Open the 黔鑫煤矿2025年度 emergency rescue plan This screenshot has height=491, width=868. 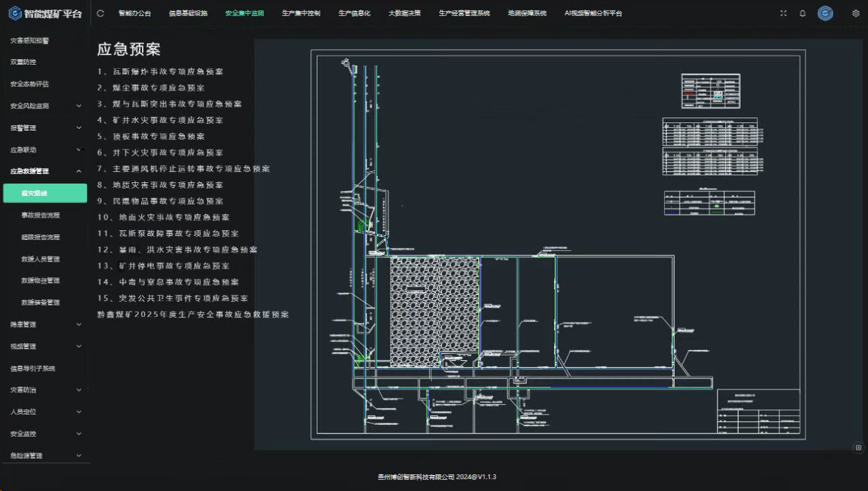[193, 314]
